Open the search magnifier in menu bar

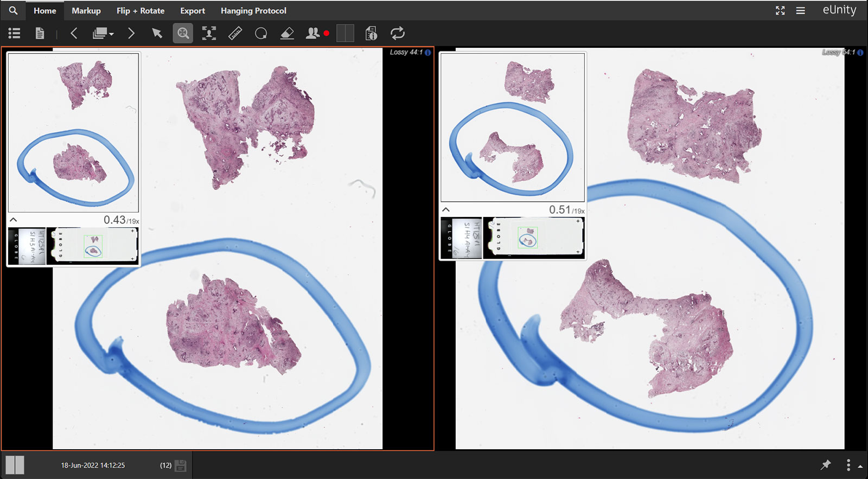click(x=13, y=10)
